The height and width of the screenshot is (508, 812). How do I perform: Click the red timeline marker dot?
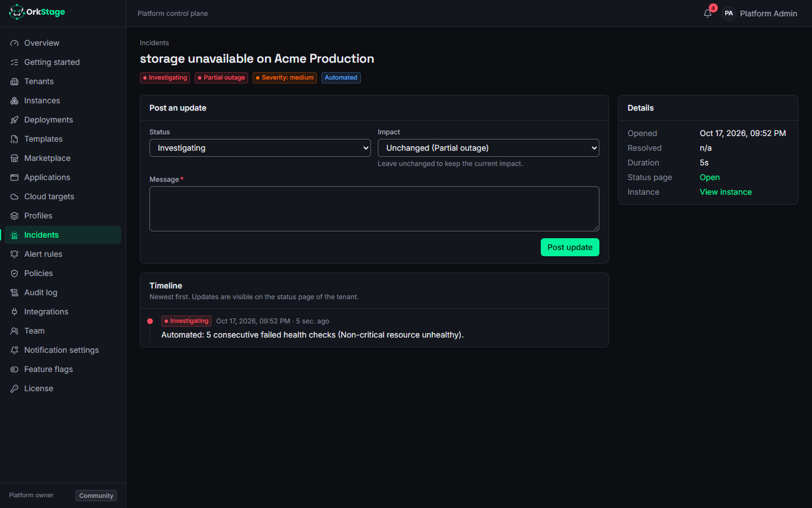click(150, 321)
